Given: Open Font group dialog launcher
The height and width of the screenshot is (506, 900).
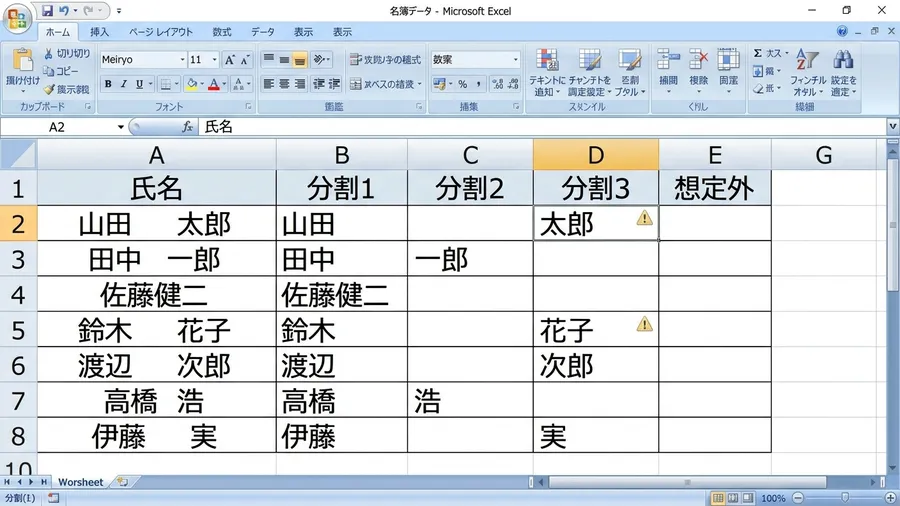Looking at the screenshot, I should (x=249, y=107).
